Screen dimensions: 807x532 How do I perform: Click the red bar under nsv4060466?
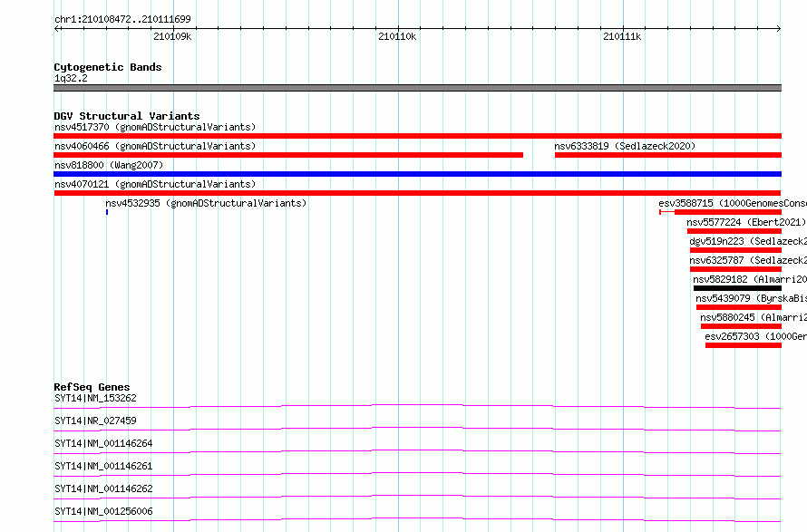(x=288, y=155)
